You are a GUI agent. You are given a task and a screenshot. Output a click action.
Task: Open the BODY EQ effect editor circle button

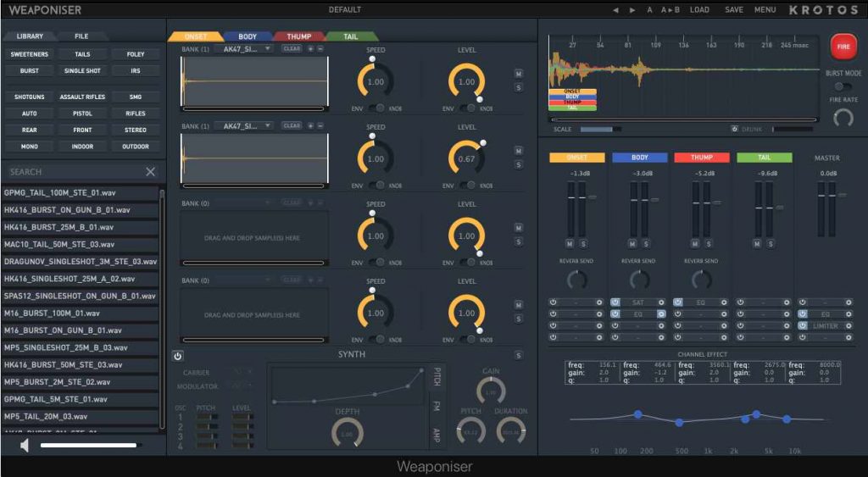(661, 313)
